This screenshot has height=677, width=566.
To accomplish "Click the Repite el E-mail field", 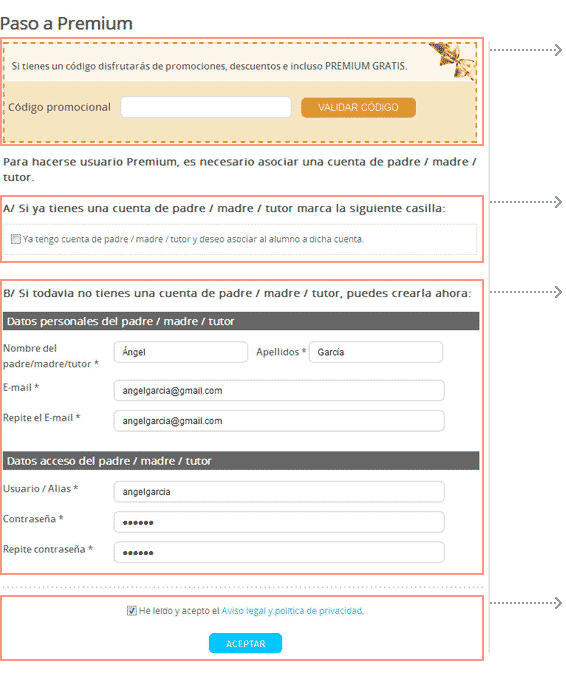I will [279, 421].
